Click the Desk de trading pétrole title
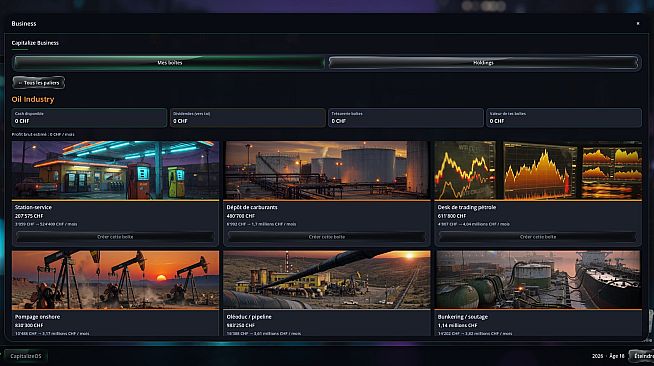Image resolution: width=654 pixels, height=366 pixels. 467,207
